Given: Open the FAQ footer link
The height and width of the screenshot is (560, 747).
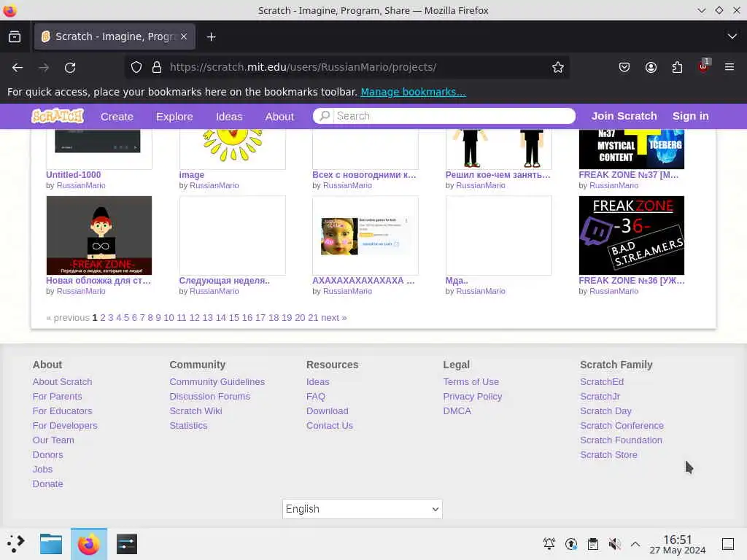Looking at the screenshot, I should click(316, 396).
